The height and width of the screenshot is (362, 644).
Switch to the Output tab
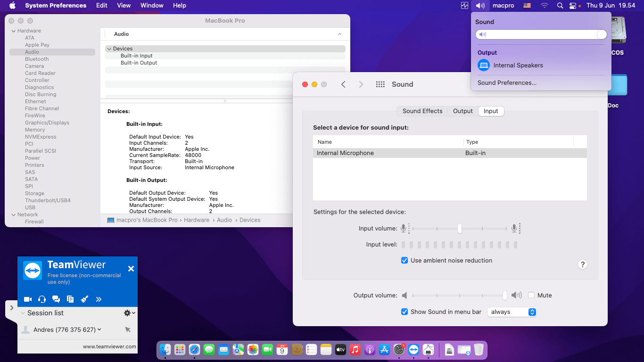point(463,111)
